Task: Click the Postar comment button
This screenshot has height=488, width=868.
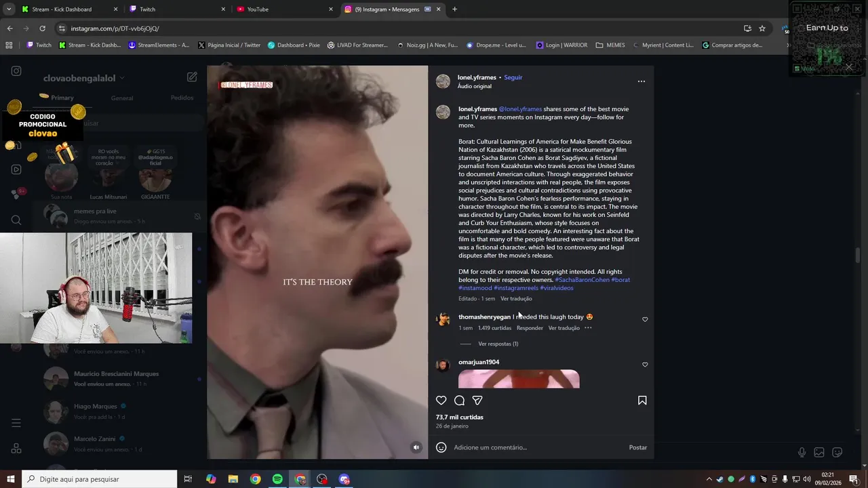Action: pos(638,447)
